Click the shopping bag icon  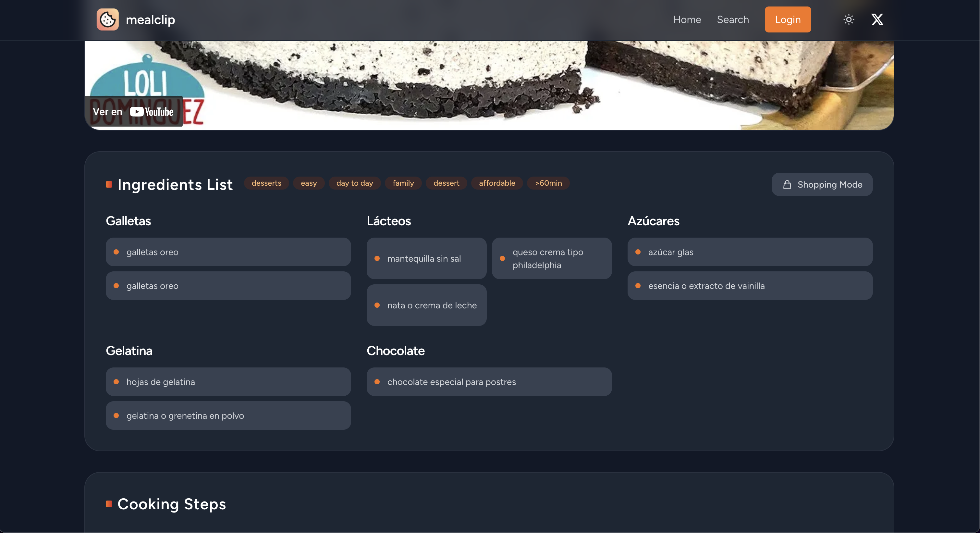click(787, 184)
